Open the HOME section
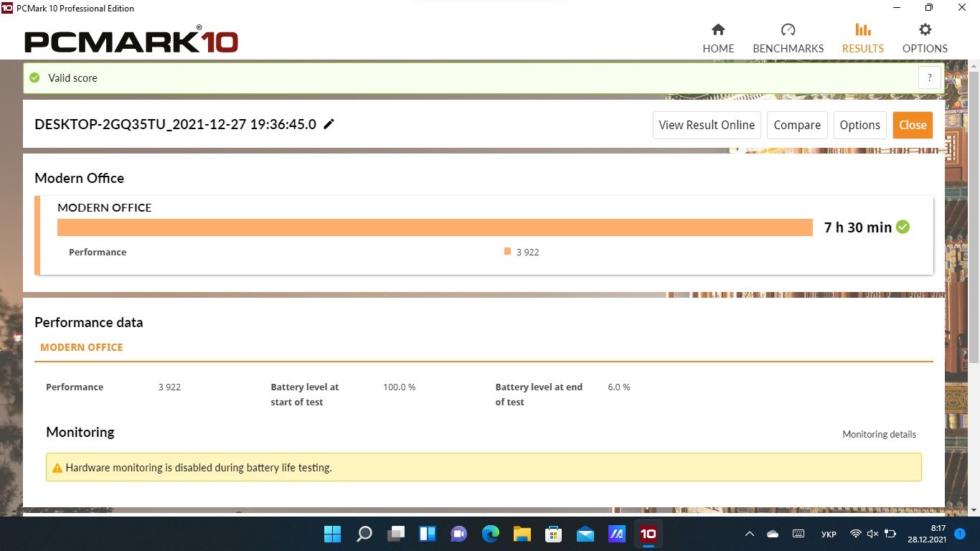Image resolution: width=980 pixels, height=551 pixels. pyautogui.click(x=718, y=39)
